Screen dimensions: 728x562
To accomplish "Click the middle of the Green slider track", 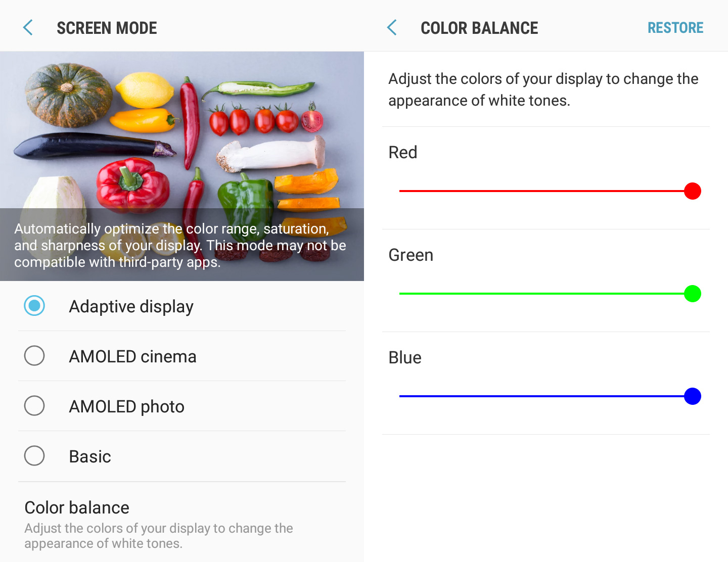I will (546, 294).
